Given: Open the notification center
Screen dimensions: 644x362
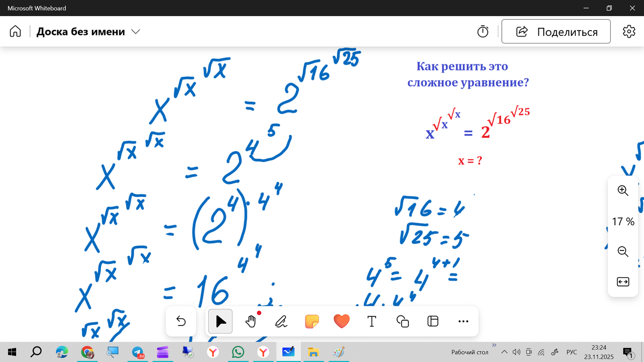Looking at the screenshot, I should 628,352.
